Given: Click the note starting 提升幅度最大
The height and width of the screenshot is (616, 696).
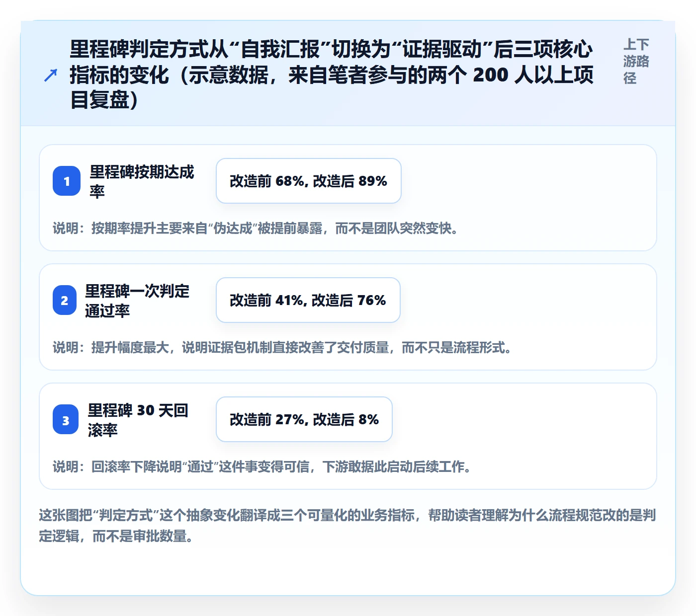Looking at the screenshot, I should (282, 347).
